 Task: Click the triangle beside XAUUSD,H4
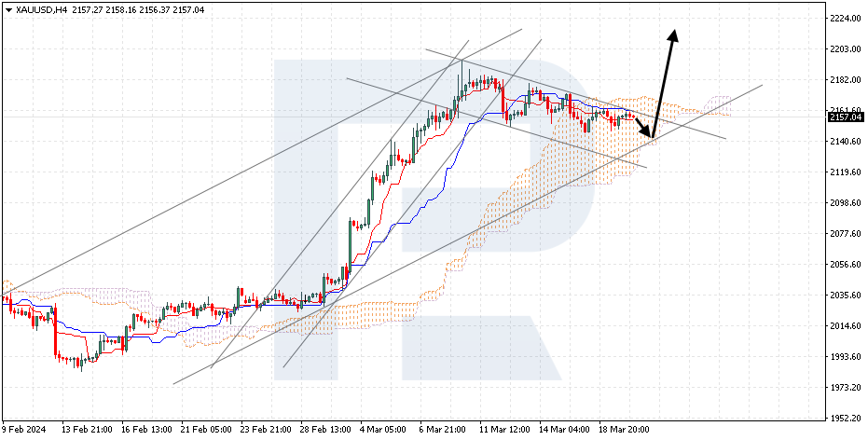click(x=7, y=9)
